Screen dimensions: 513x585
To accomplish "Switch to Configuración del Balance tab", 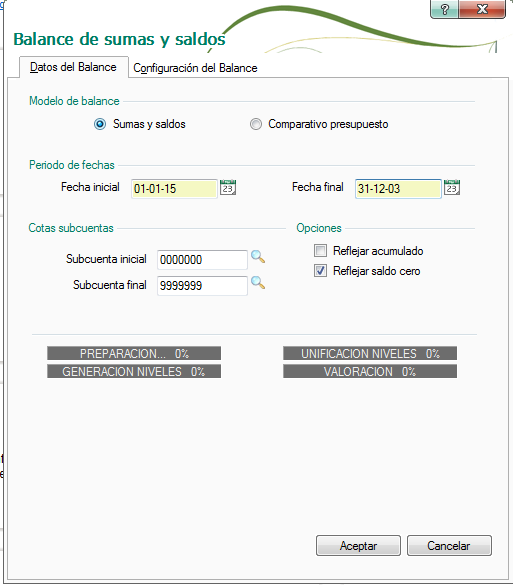I will pos(195,68).
